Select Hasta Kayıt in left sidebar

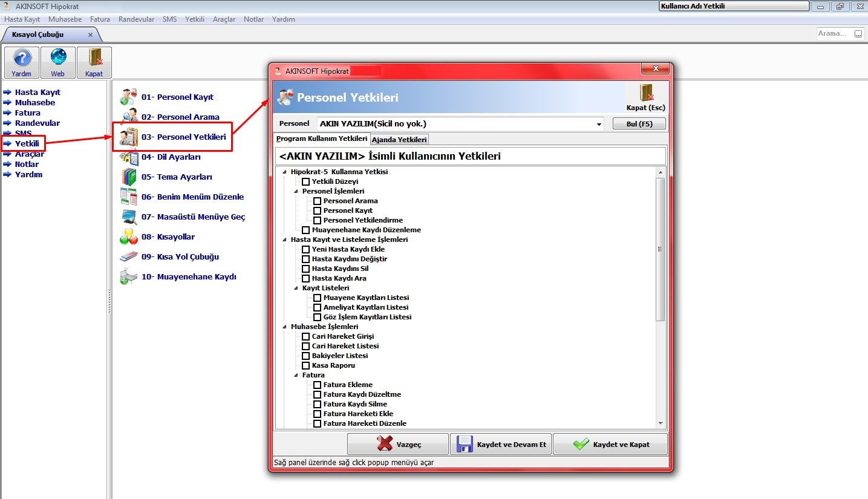[38, 92]
